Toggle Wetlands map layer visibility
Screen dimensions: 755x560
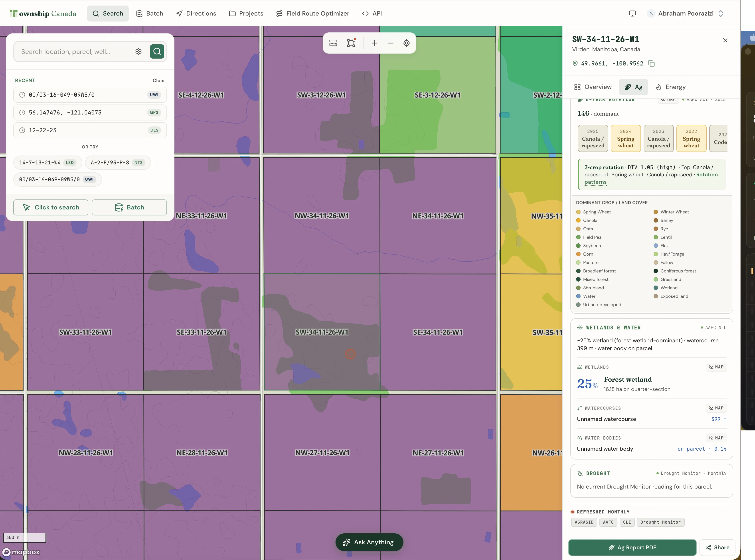coord(716,367)
